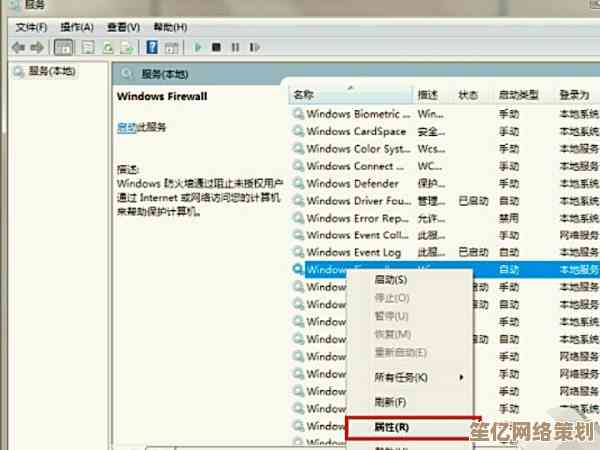The image size is (600, 450).
Task: Click the Export List toolbar icon
Action: [x=126, y=47]
